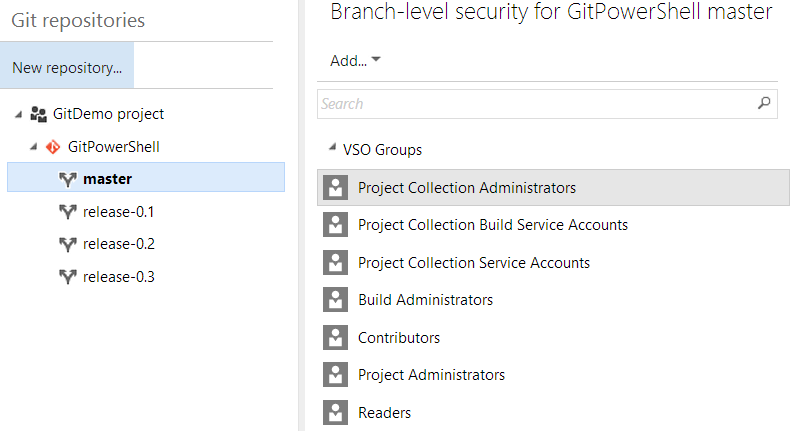Click the VSO Groups heading
The image size is (790, 431).
point(382,150)
